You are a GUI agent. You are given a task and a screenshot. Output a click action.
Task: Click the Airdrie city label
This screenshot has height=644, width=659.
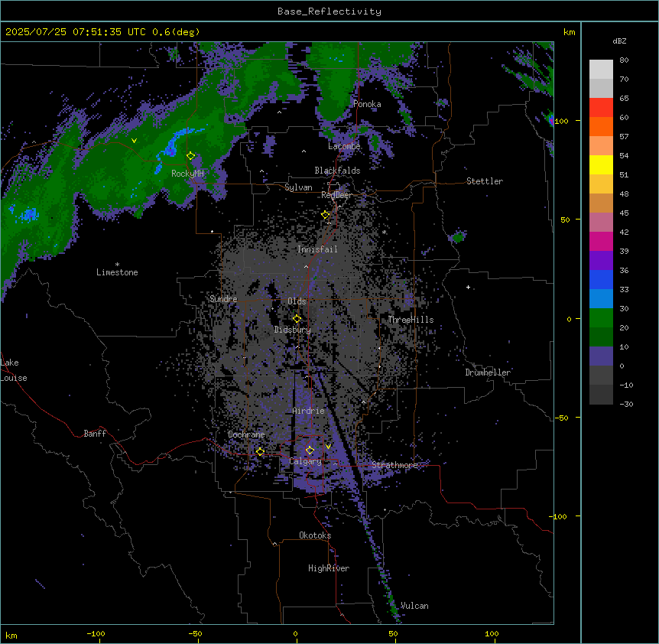pyautogui.click(x=309, y=411)
